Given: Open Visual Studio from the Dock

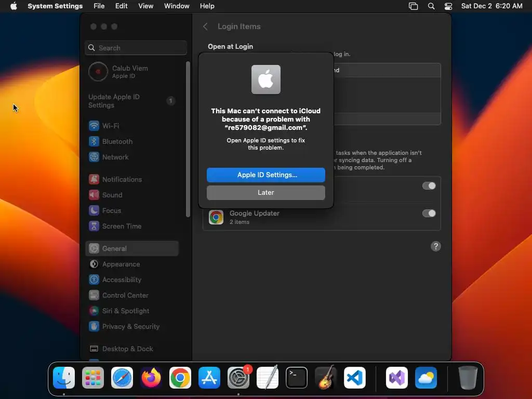Looking at the screenshot, I should click(397, 378).
